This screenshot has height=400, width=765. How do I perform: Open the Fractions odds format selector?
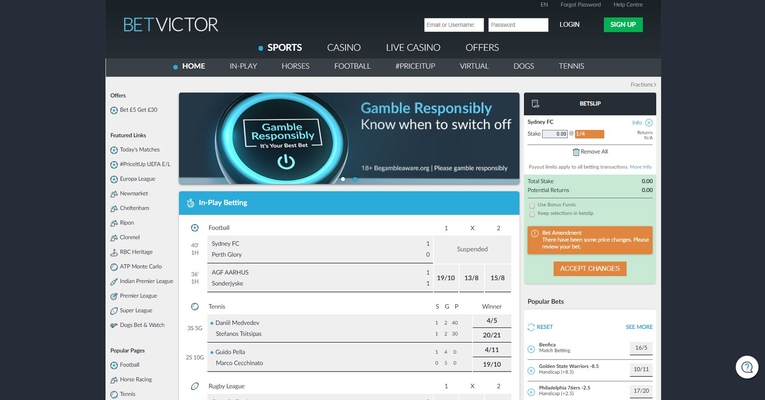pyautogui.click(x=643, y=84)
